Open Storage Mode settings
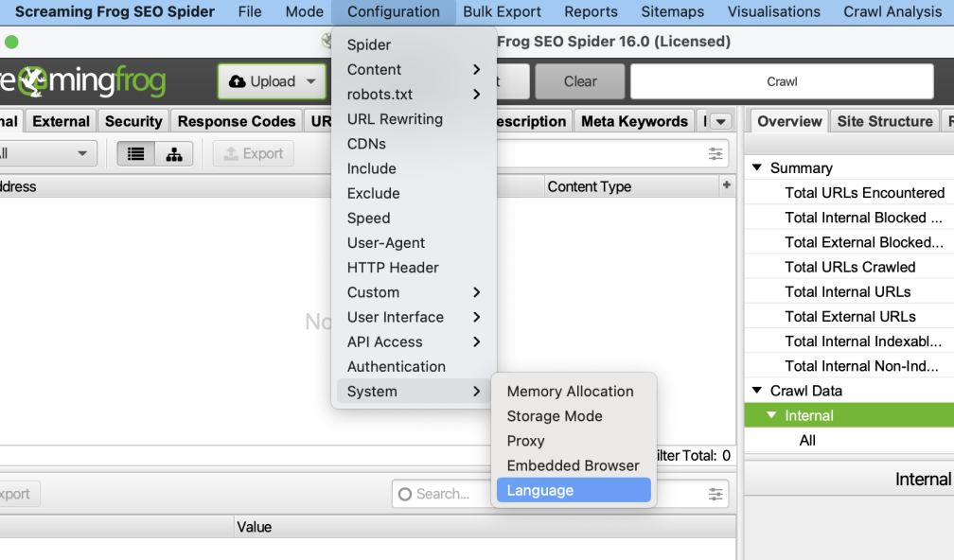This screenshot has width=954, height=560. pyautogui.click(x=574, y=416)
